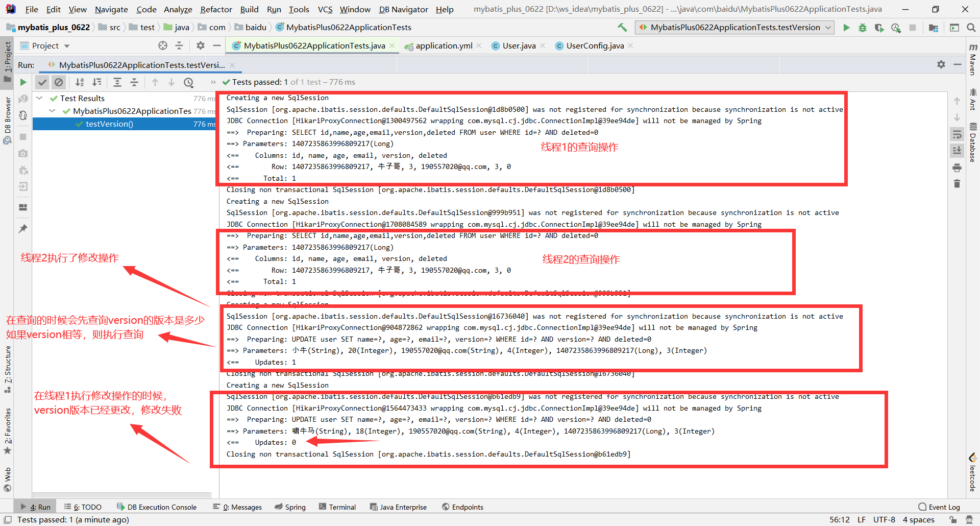Click mybatis_plus_0622 breadcrumb root

pos(48,28)
